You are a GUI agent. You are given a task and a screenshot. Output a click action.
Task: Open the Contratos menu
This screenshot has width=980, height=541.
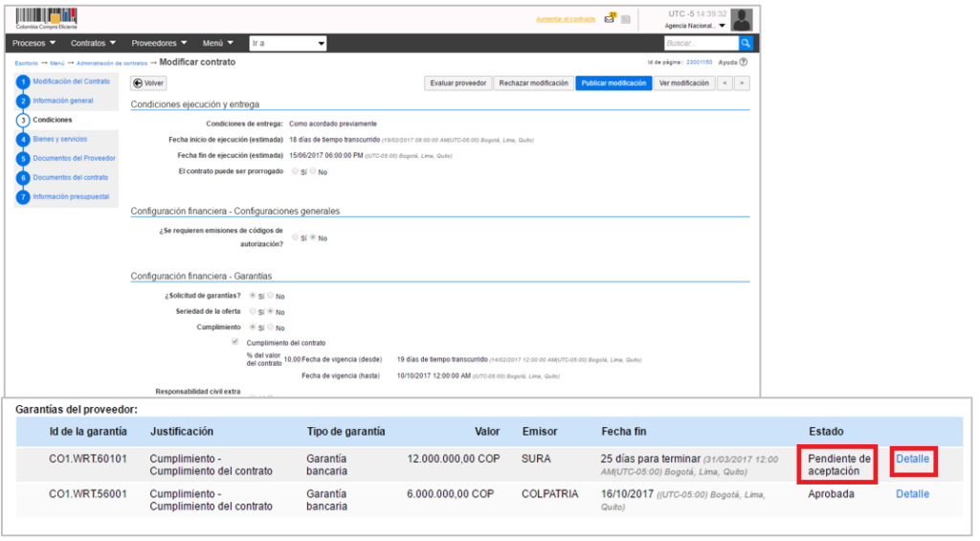[93, 43]
